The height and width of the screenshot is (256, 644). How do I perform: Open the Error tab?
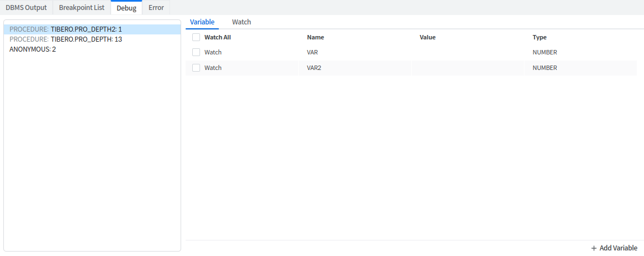156,8
